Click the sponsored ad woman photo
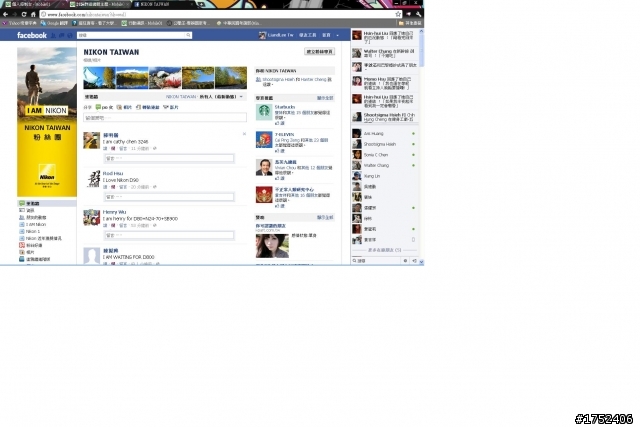Screen dimensions: 640x427 point(272,245)
